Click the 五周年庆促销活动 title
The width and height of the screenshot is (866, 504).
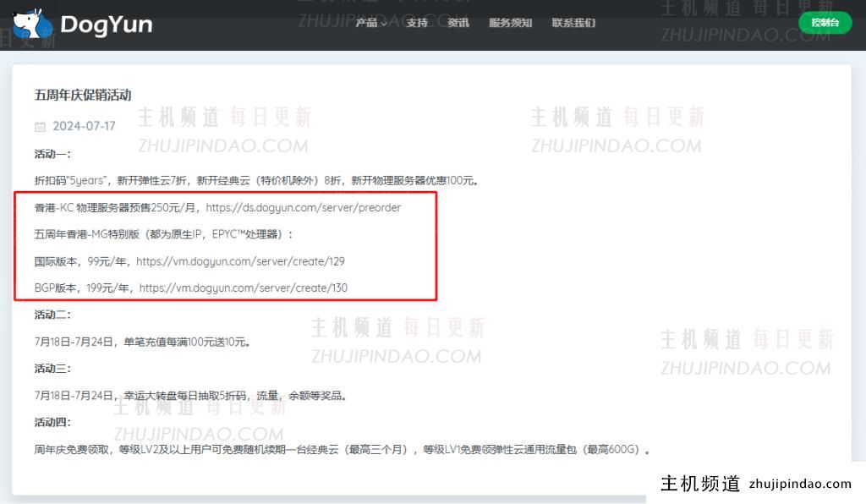pos(83,95)
